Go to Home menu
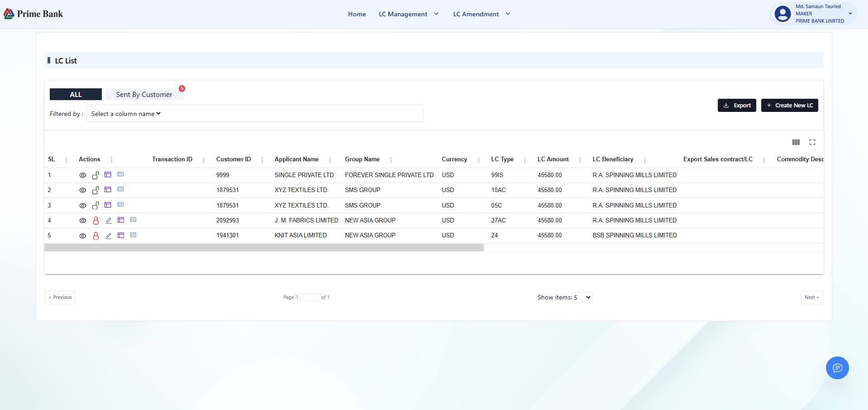Screen dimensions: 868x410 click(x=357, y=14)
